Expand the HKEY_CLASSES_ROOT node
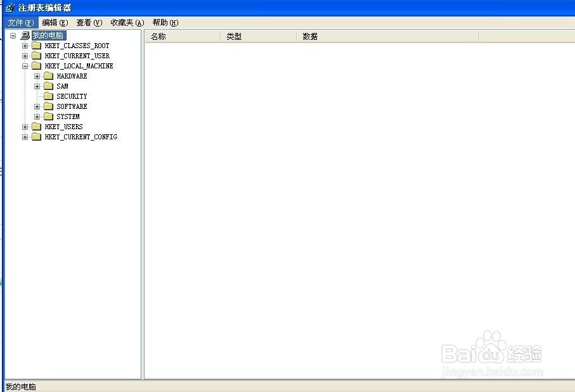 point(25,46)
